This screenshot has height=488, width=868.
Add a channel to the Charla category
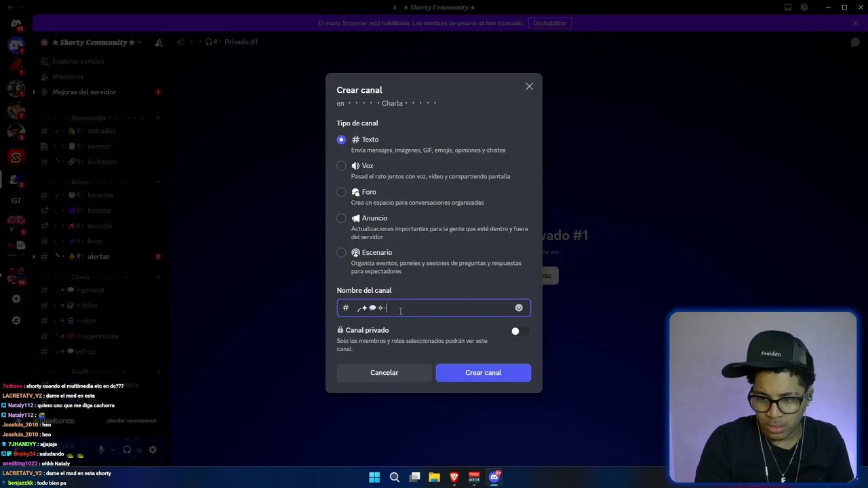point(158,277)
